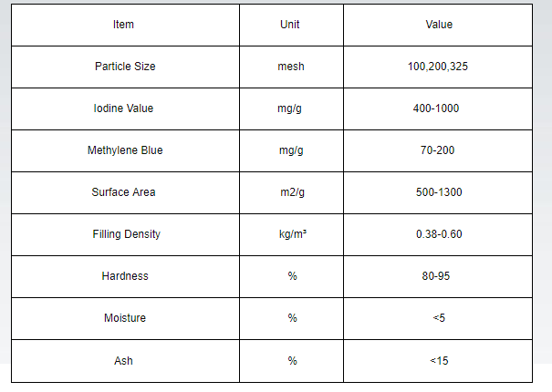The width and height of the screenshot is (552, 392).
Task: Click the 'm2/g' unit cell
Action: 292,192
